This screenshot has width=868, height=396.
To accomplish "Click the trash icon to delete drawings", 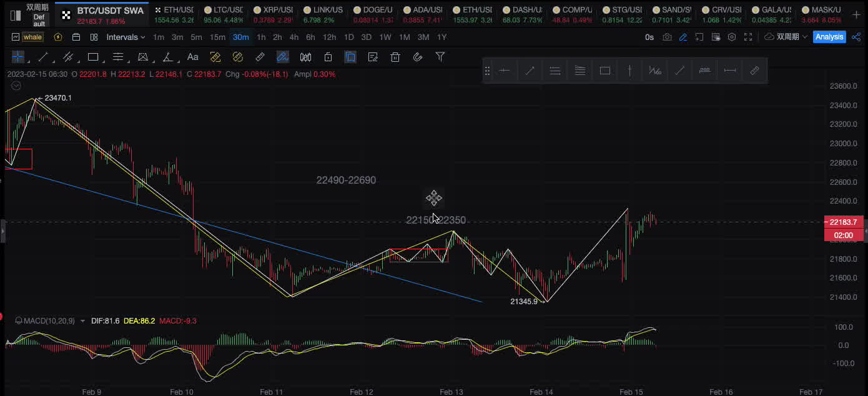I will point(395,57).
